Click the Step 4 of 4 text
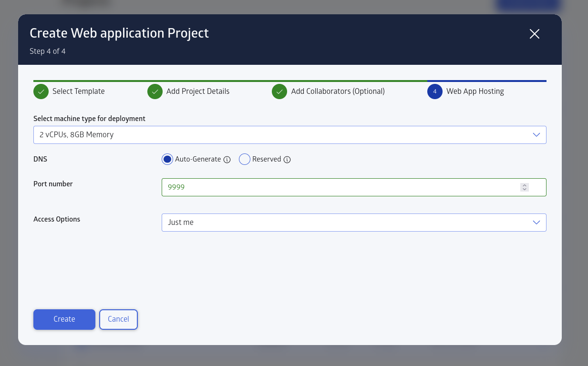 pos(48,51)
